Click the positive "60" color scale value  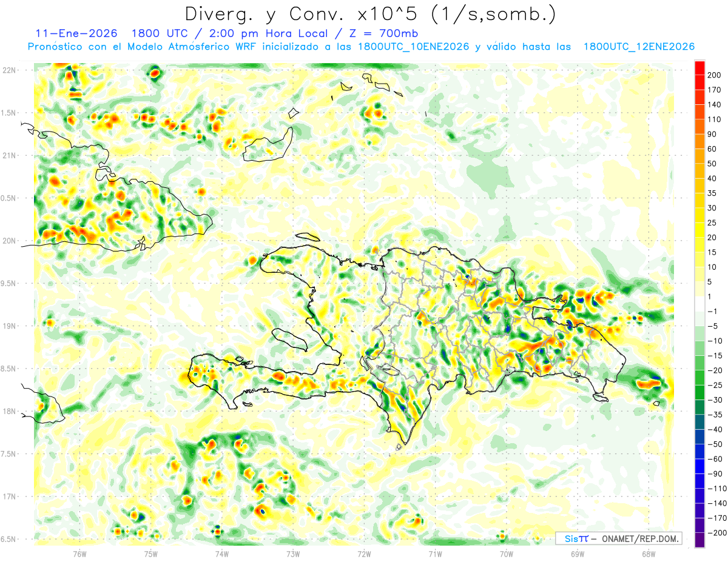pos(712,149)
